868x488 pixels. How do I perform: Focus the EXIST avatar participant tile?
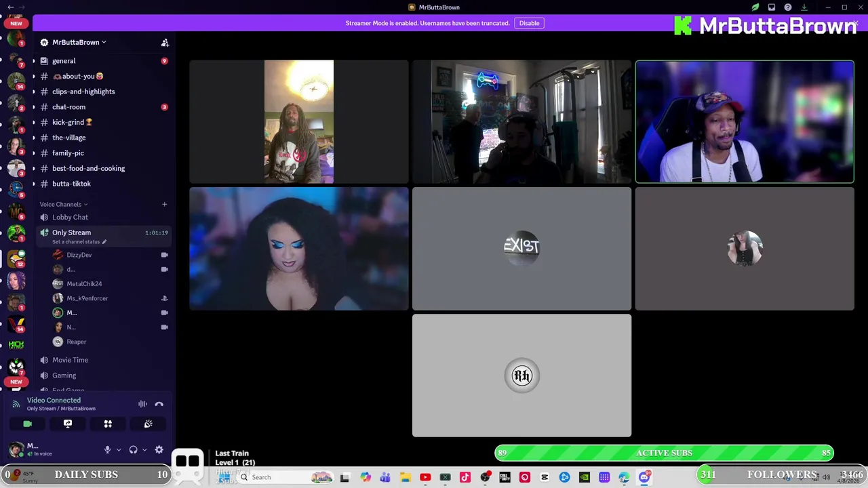tap(521, 249)
